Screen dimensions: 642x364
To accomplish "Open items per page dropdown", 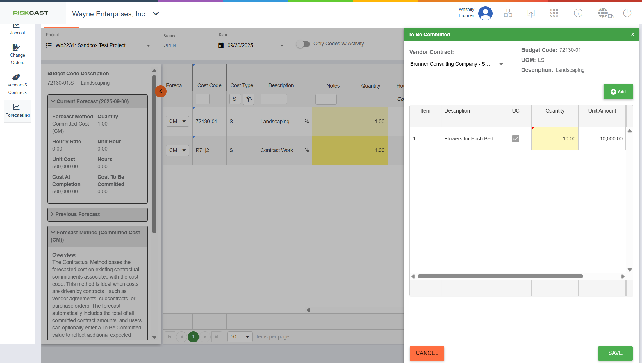I will click(x=240, y=337).
